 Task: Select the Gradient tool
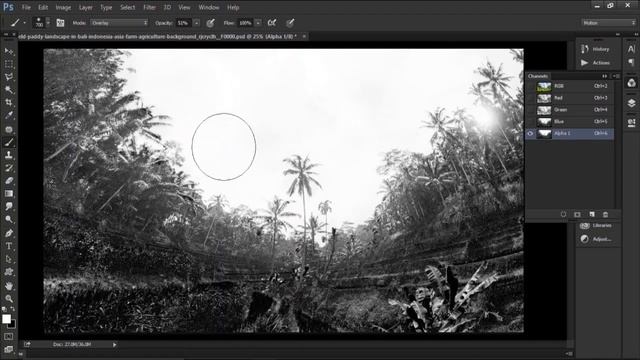click(x=9, y=193)
